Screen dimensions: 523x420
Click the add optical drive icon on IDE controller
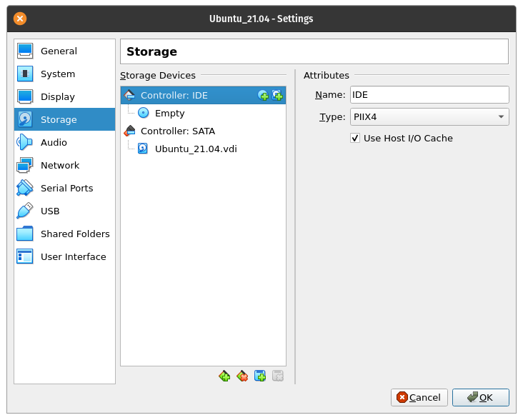263,95
